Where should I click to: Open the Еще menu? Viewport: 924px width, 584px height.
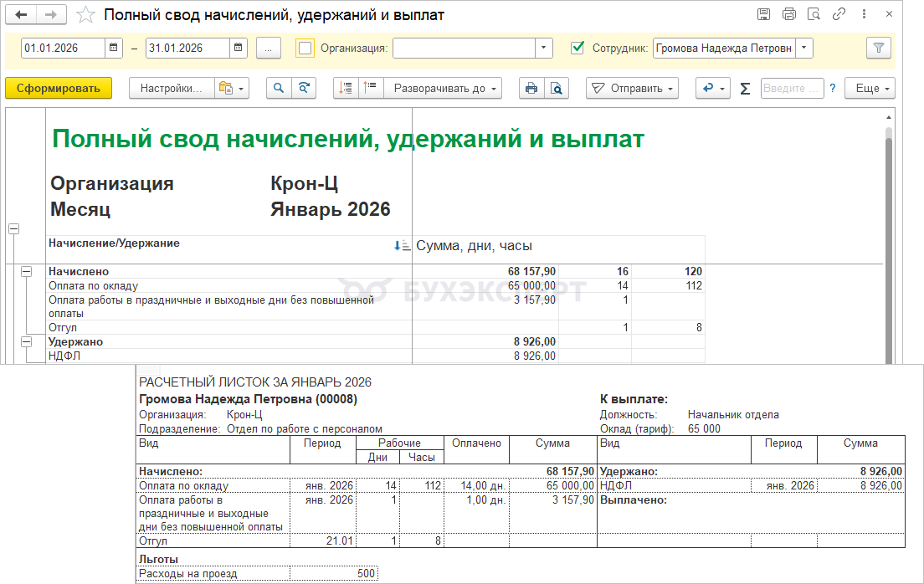click(x=870, y=88)
